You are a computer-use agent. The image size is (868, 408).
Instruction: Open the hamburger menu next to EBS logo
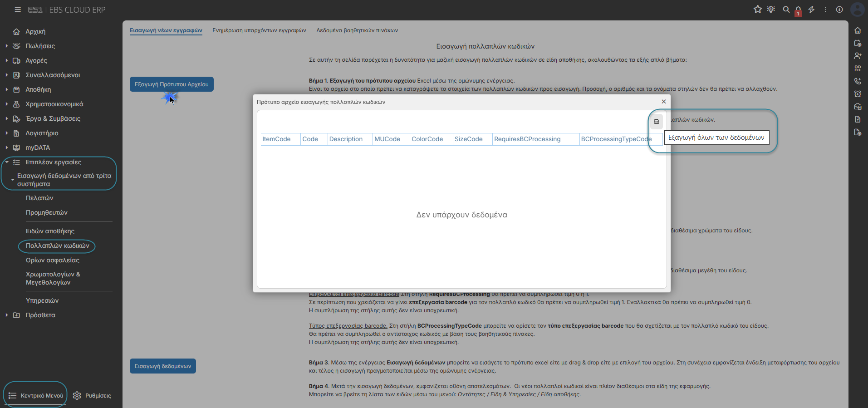(x=18, y=10)
